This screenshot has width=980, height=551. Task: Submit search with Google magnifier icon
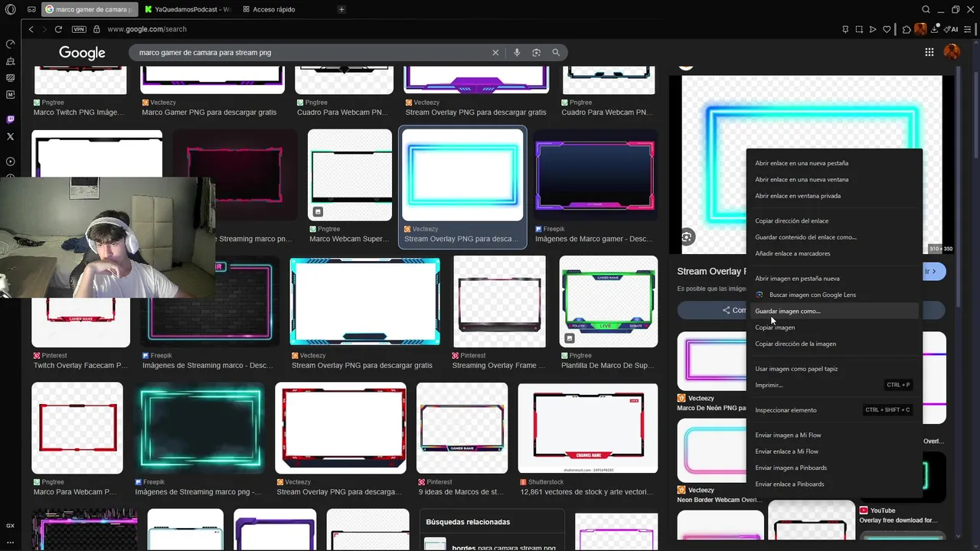[x=556, y=53]
